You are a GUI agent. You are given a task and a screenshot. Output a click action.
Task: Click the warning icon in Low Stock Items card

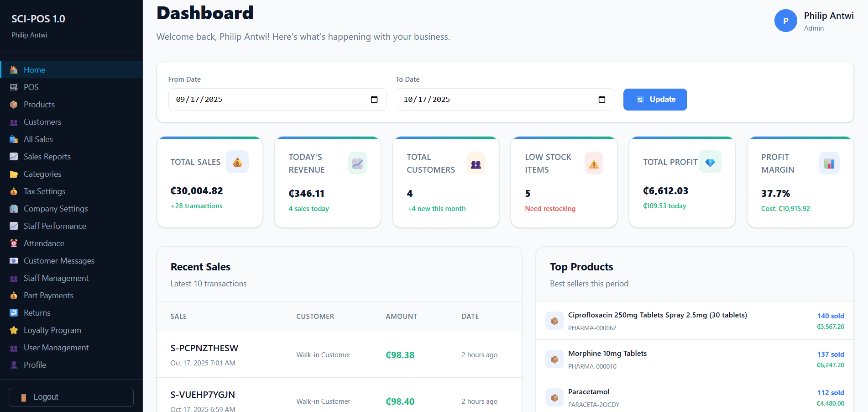tap(594, 164)
